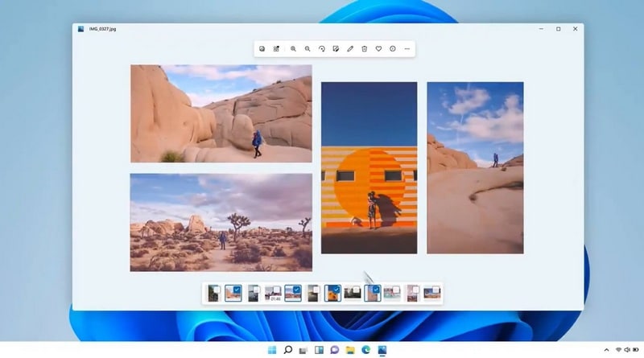This screenshot has height=358, width=644.
Task: Zoom in using the plus magnifier
Action: point(293,49)
